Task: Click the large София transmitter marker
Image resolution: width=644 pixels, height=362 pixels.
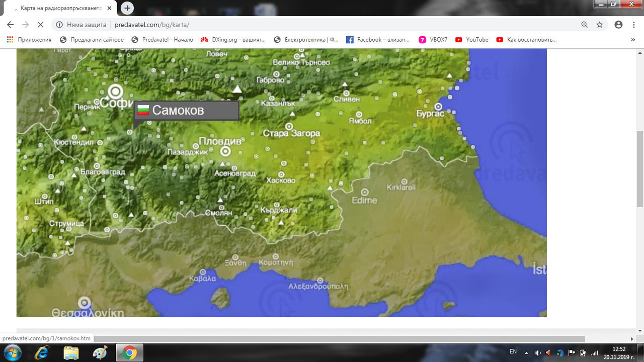Action: click(x=116, y=92)
